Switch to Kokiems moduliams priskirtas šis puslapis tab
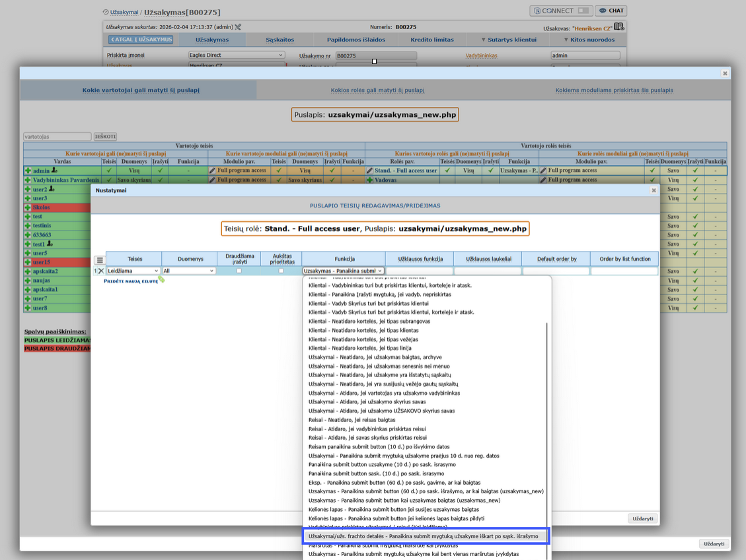The width and height of the screenshot is (746, 560). pos(615,90)
